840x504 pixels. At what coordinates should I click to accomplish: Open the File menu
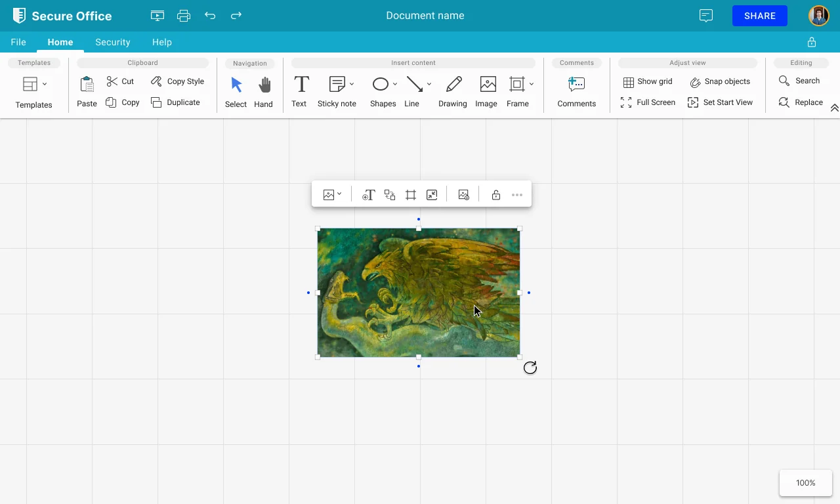tap(18, 42)
